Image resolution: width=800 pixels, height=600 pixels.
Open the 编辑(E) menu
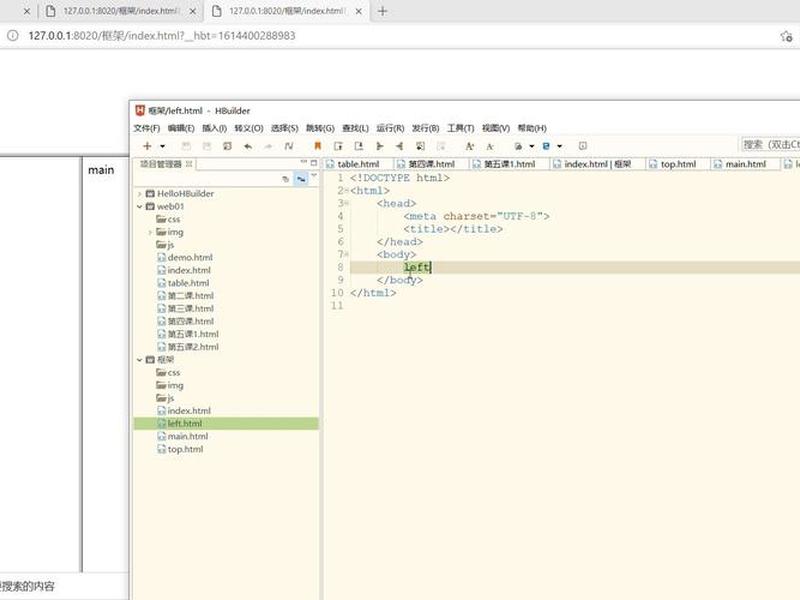181,128
